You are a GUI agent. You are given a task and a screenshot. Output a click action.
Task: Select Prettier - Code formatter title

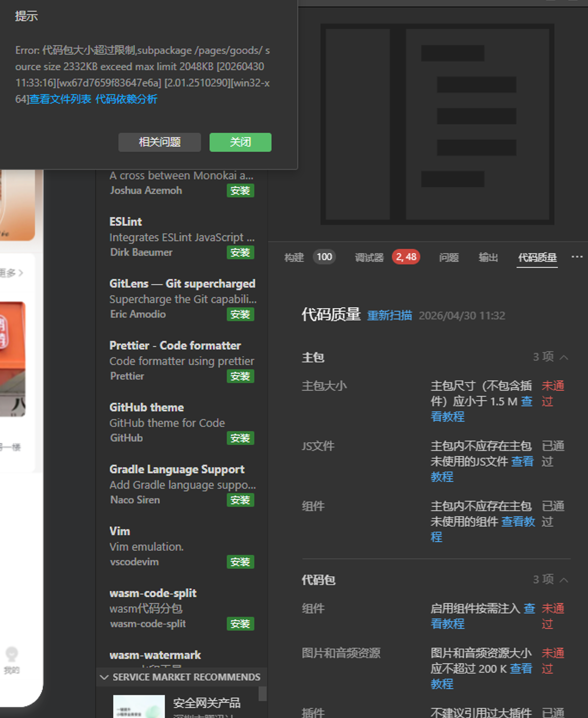pos(175,345)
